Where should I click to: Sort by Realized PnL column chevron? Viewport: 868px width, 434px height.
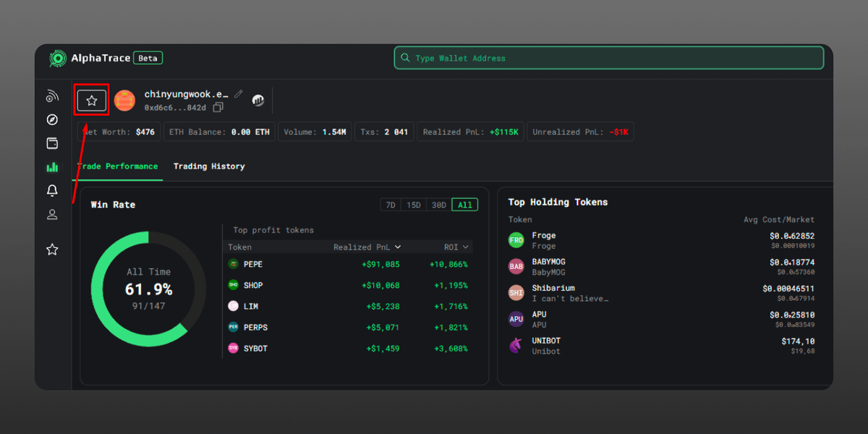pyautogui.click(x=397, y=247)
